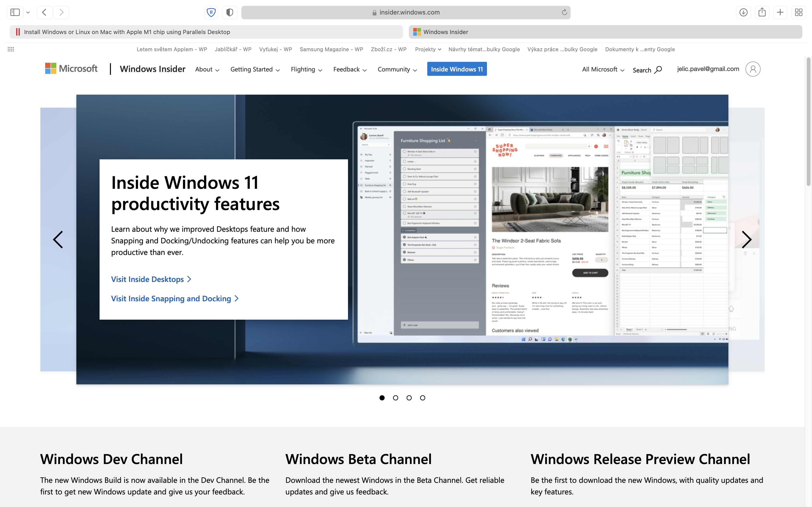Click the Safari sidebar toggle icon

coord(15,12)
